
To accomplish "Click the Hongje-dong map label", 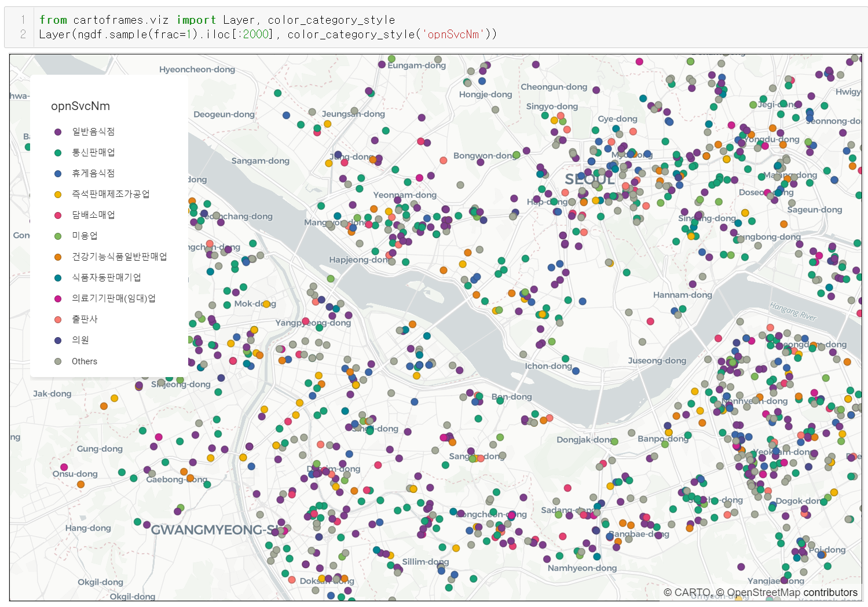I will point(486,94).
